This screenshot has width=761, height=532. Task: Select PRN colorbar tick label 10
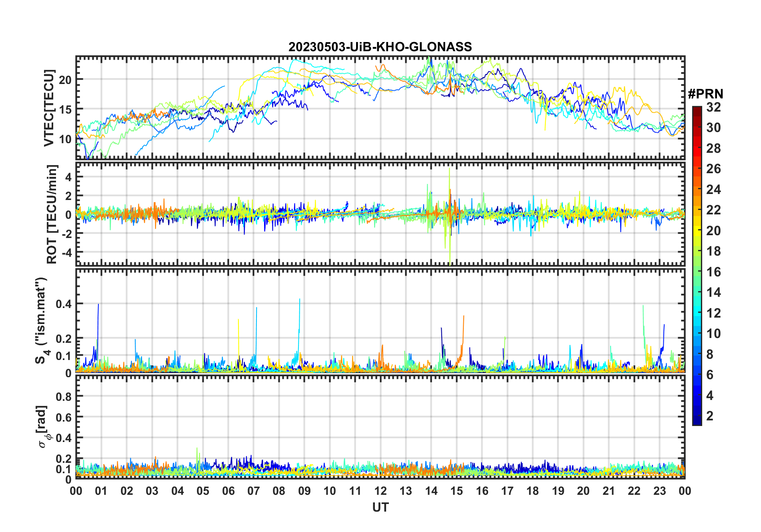(713, 334)
